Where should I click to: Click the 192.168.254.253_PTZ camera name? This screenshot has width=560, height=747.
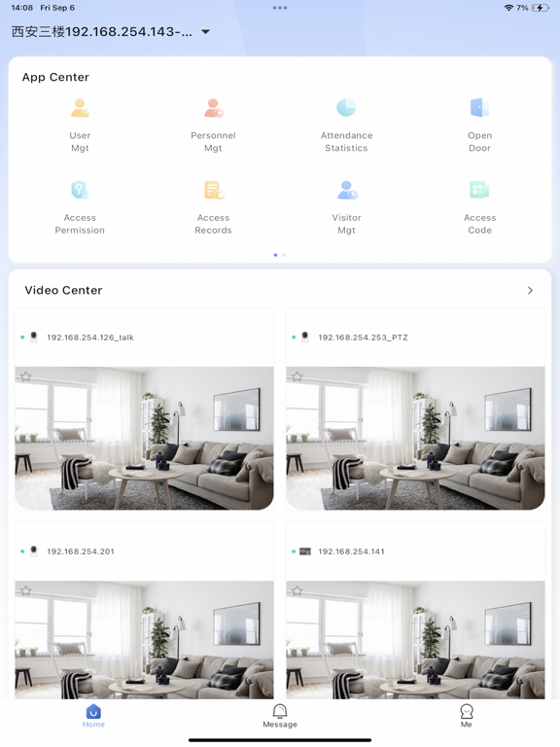click(x=363, y=338)
